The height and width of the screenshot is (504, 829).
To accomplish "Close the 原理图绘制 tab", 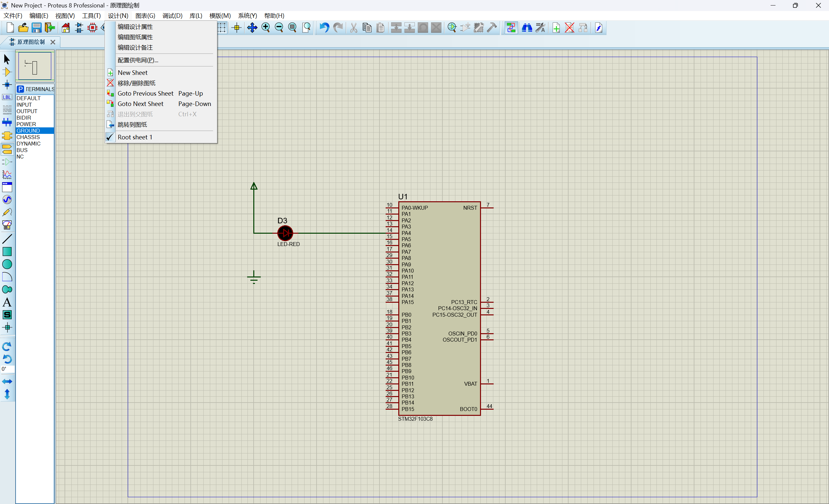I will point(53,42).
